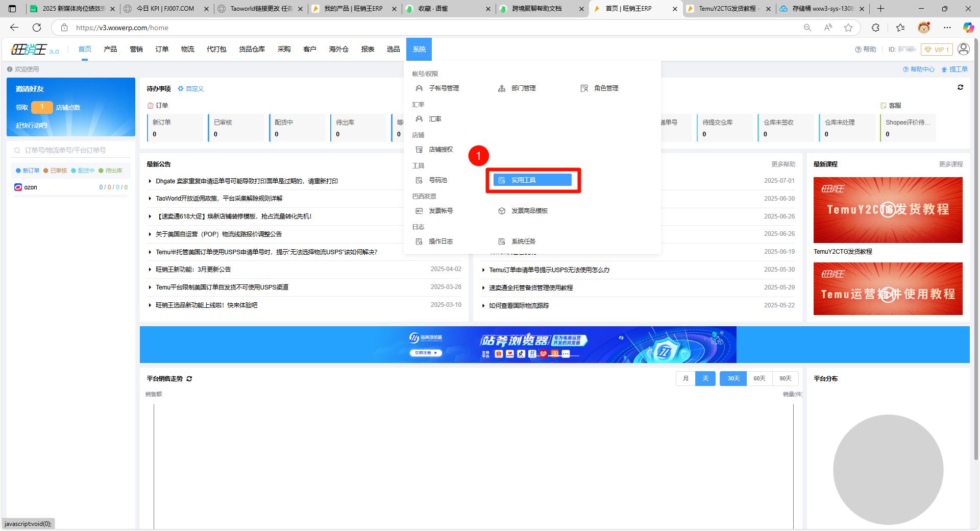Click 更多帮助 link
Viewport: 980px width, 531px height.
[x=783, y=164]
